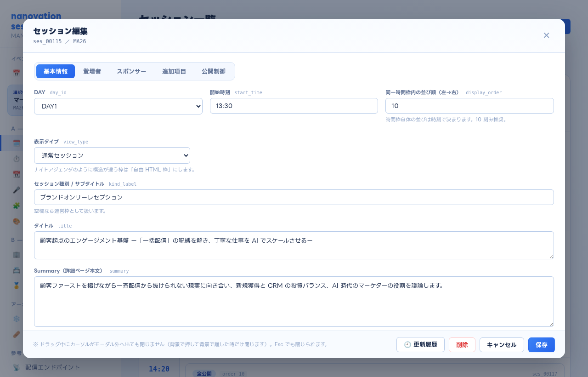The width and height of the screenshot is (588, 377).
Task: Click the キャンセル button
Action: [502, 345]
